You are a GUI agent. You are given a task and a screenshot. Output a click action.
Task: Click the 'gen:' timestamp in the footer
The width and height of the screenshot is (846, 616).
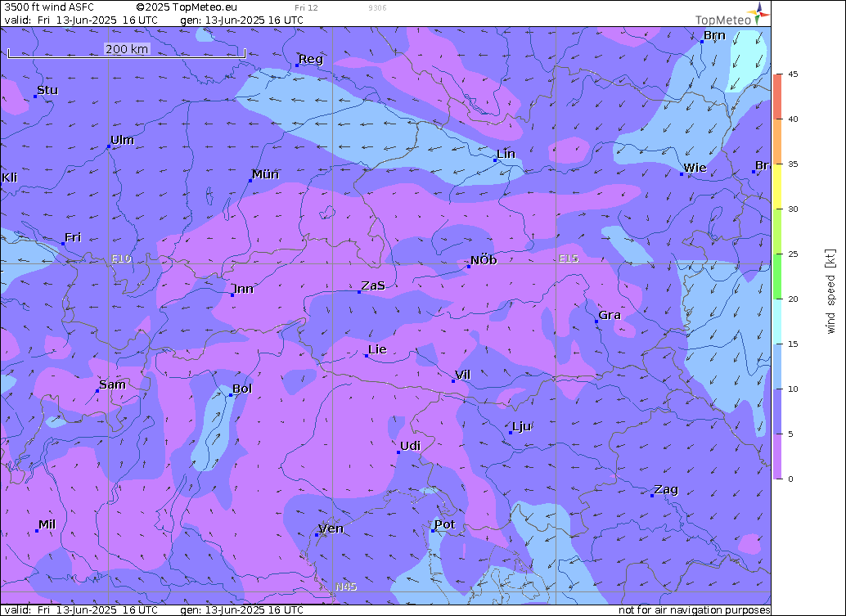241,609
